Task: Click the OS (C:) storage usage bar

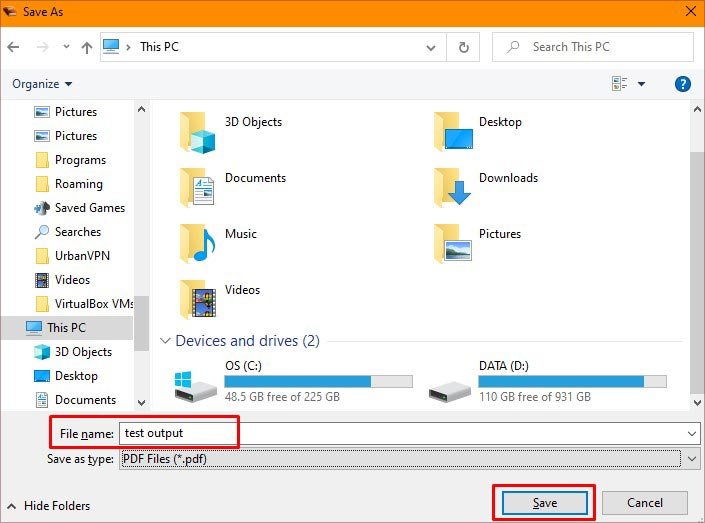Action: pos(318,382)
